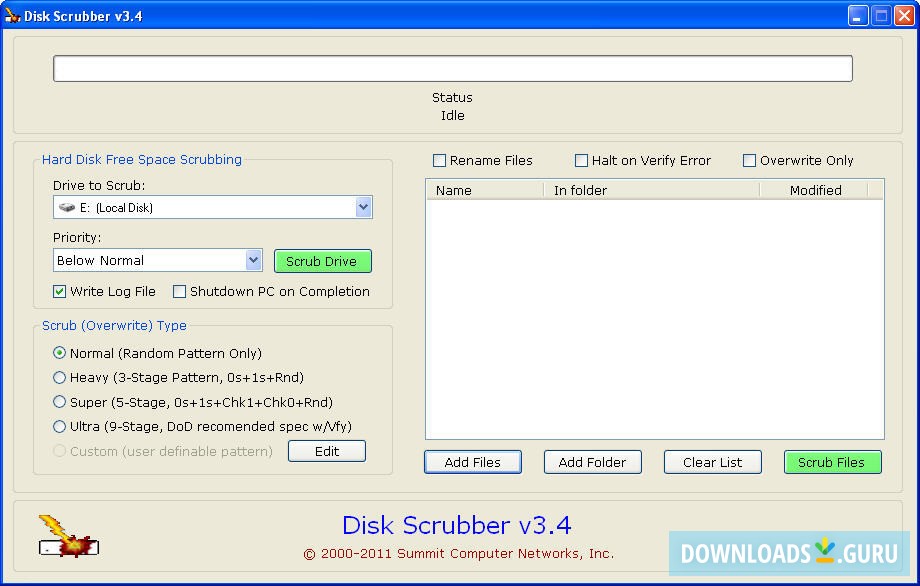Open the Drive to Scrub dropdown
Viewport: 920px width, 586px height.
coord(364,206)
